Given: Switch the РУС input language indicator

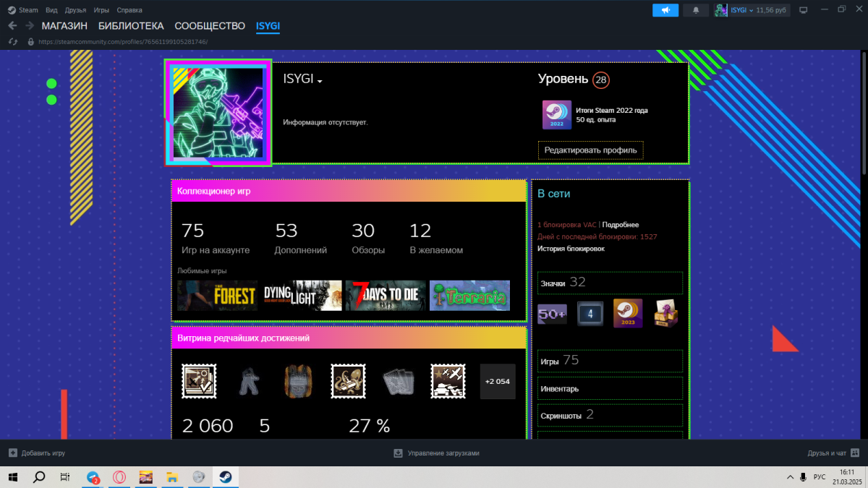Looking at the screenshot, I should pos(820,477).
